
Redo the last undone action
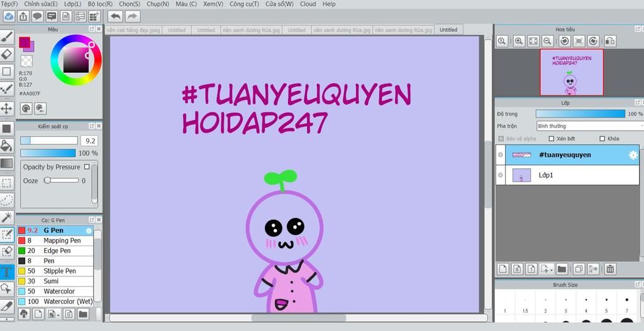pyautogui.click(x=132, y=16)
